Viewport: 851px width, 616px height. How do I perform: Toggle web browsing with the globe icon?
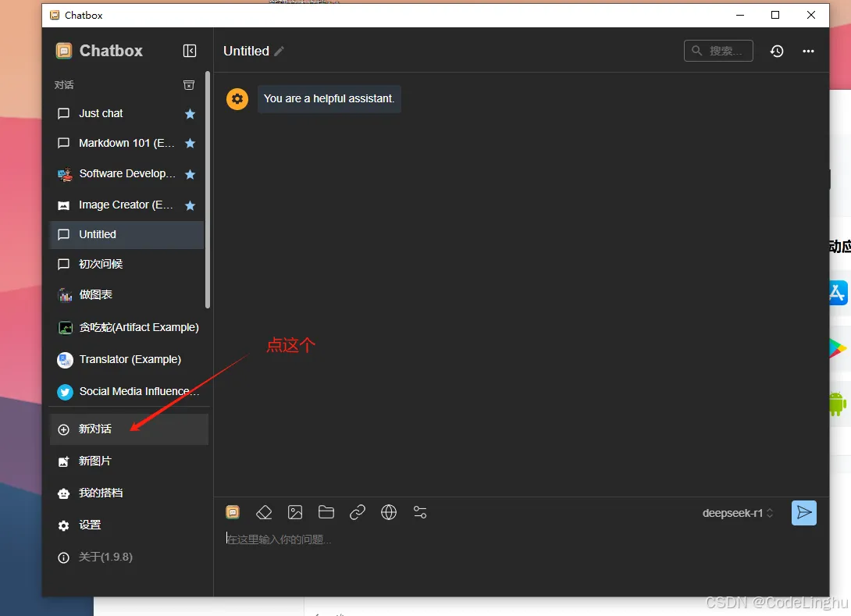coord(389,512)
